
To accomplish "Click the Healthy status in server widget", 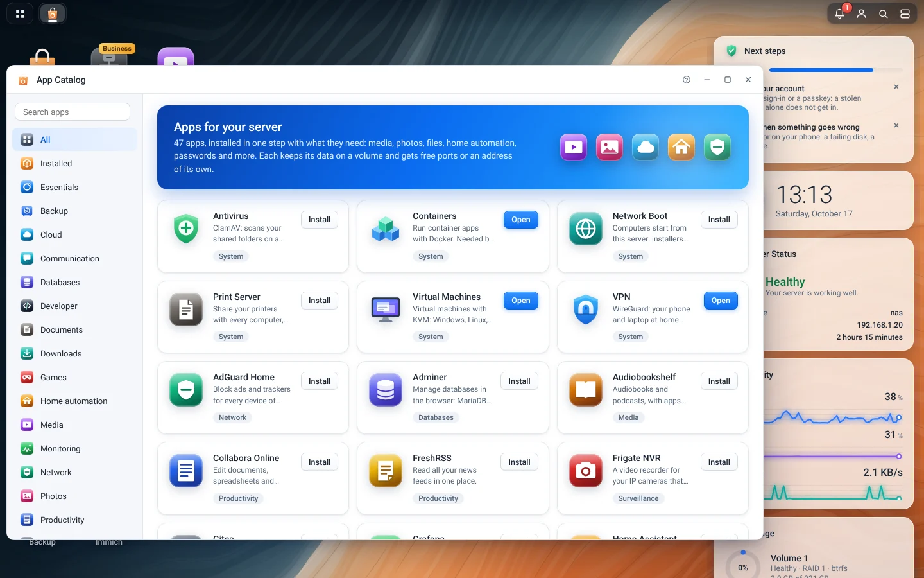I will tap(785, 282).
